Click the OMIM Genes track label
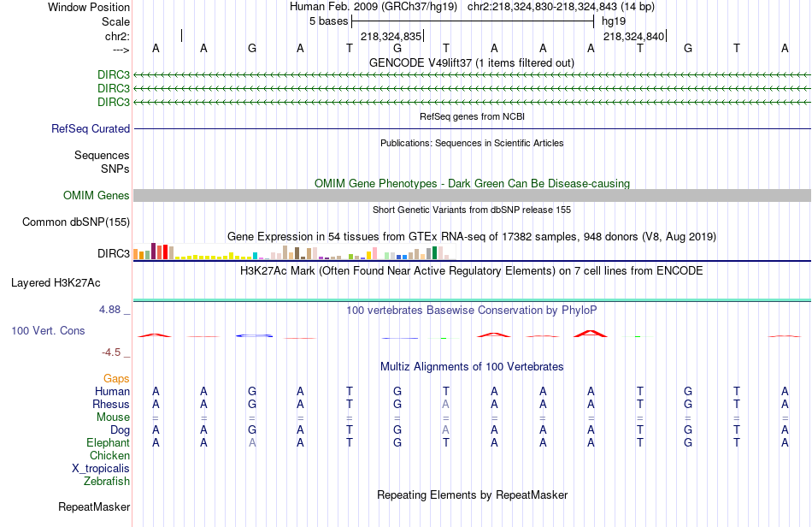Screen dimensions: 812x527 tap(97, 195)
